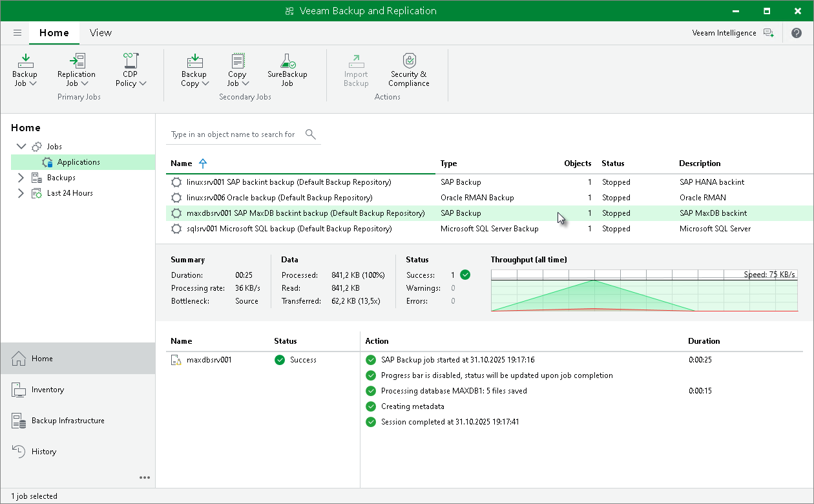The height and width of the screenshot is (504, 814).
Task: Select the linuxsrv006 Oracle backup job
Action: [x=279, y=198]
